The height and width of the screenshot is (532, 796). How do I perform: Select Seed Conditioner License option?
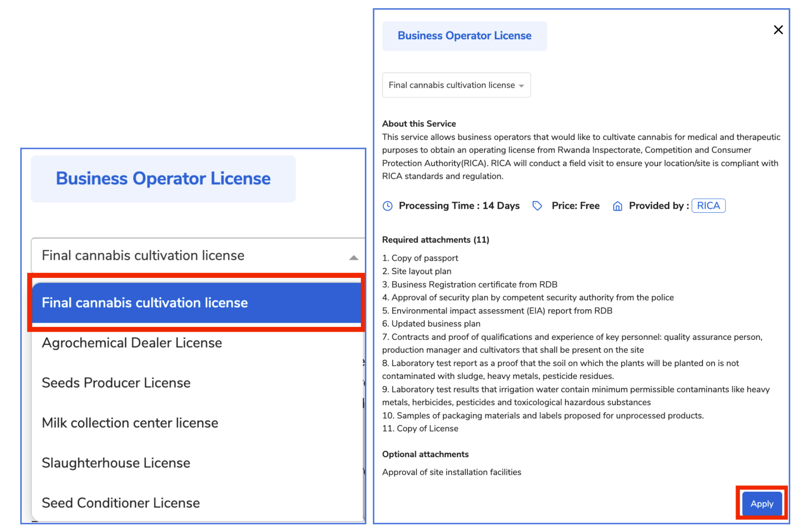pos(121,503)
